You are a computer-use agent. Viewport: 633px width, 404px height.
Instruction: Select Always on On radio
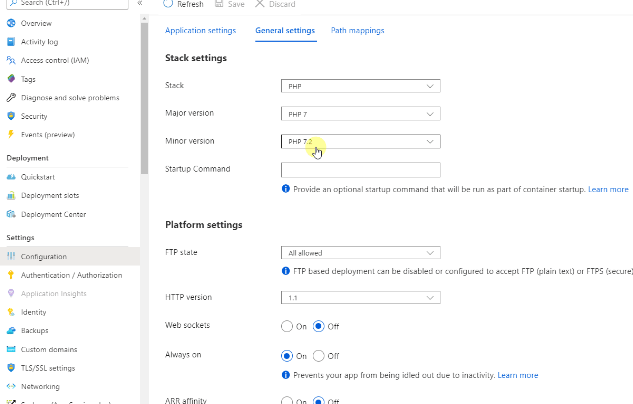pyautogui.click(x=287, y=356)
